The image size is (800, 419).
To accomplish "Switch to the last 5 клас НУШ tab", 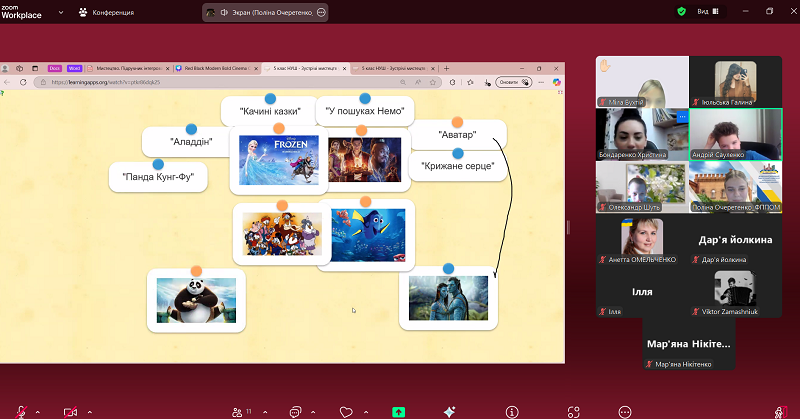I will click(x=393, y=68).
